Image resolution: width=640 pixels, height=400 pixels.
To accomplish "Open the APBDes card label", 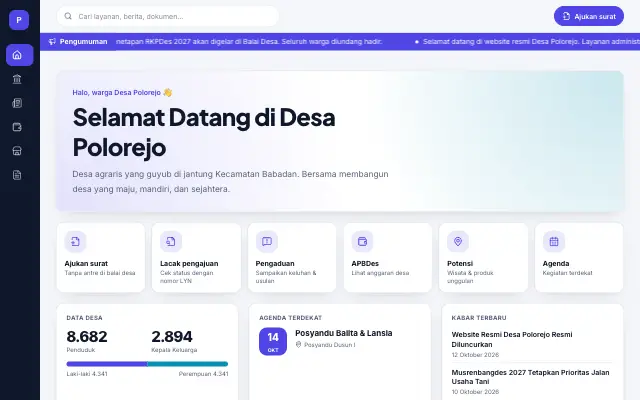I will (x=365, y=264).
